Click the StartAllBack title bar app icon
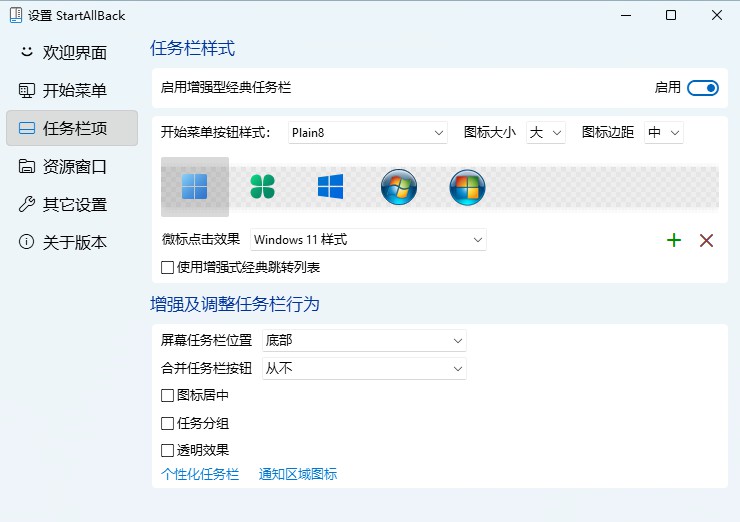The image size is (740, 522). pos(16,16)
